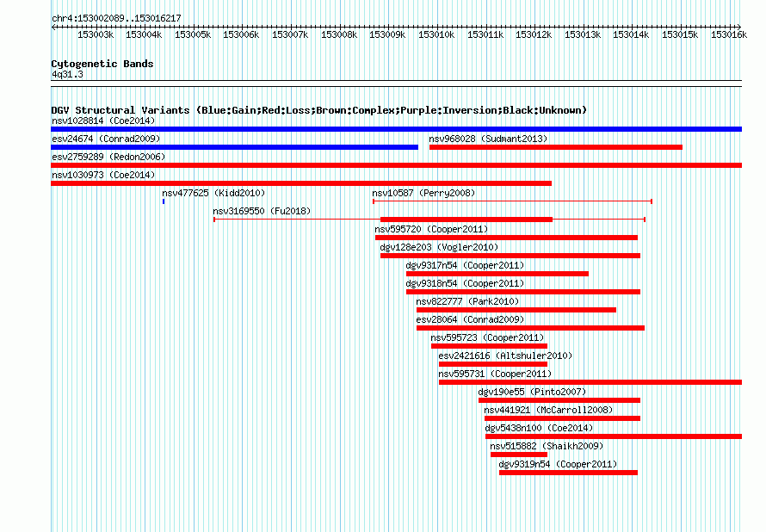
Task: Select the red nsv968028 loss bar
Action: (x=556, y=147)
